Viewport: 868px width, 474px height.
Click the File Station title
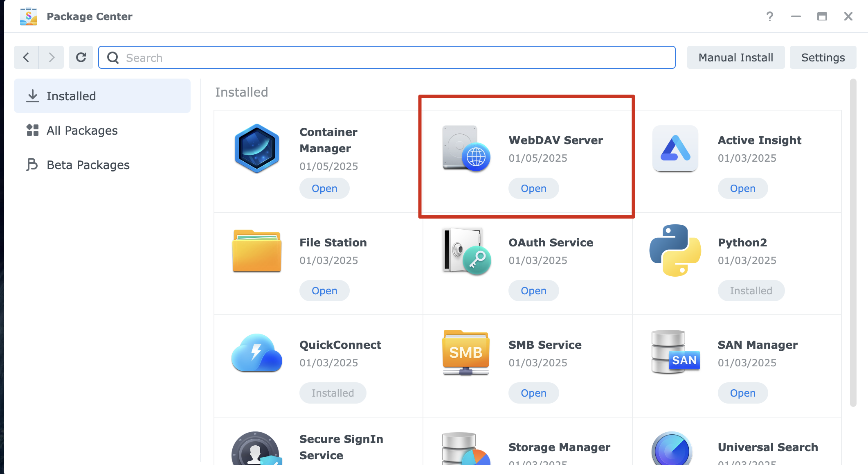point(333,242)
